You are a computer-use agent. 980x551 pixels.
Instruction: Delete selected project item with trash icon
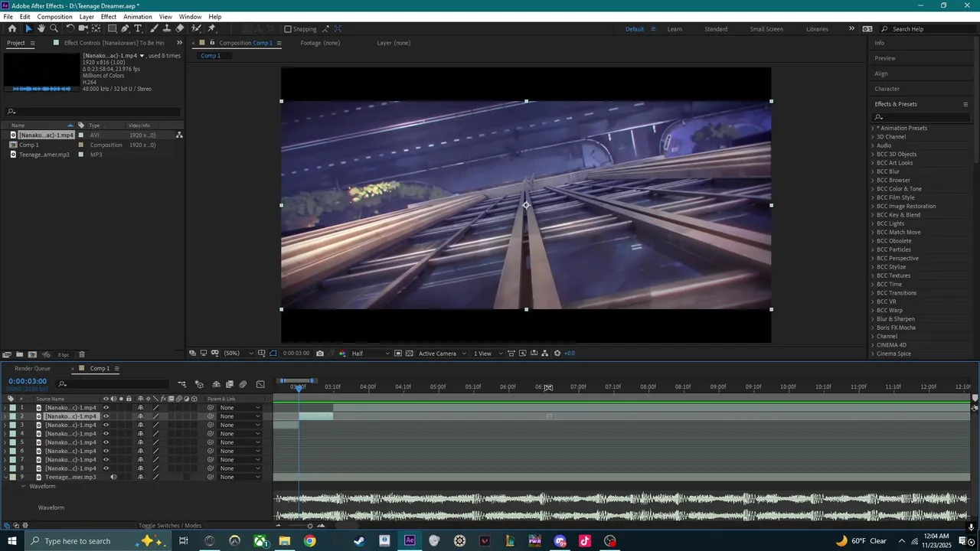(82, 354)
